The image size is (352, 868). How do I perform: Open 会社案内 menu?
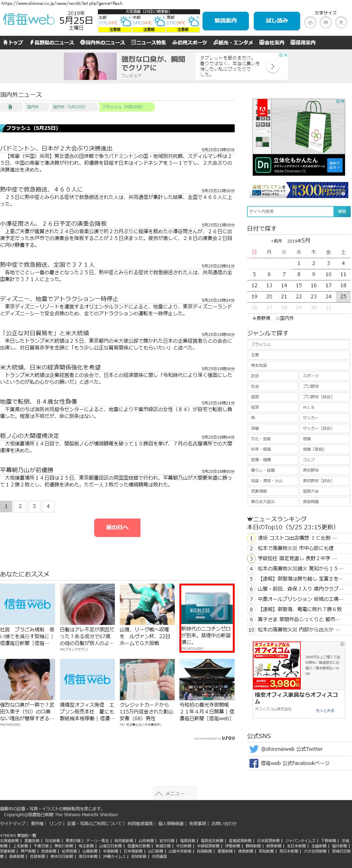pyautogui.click(x=272, y=43)
